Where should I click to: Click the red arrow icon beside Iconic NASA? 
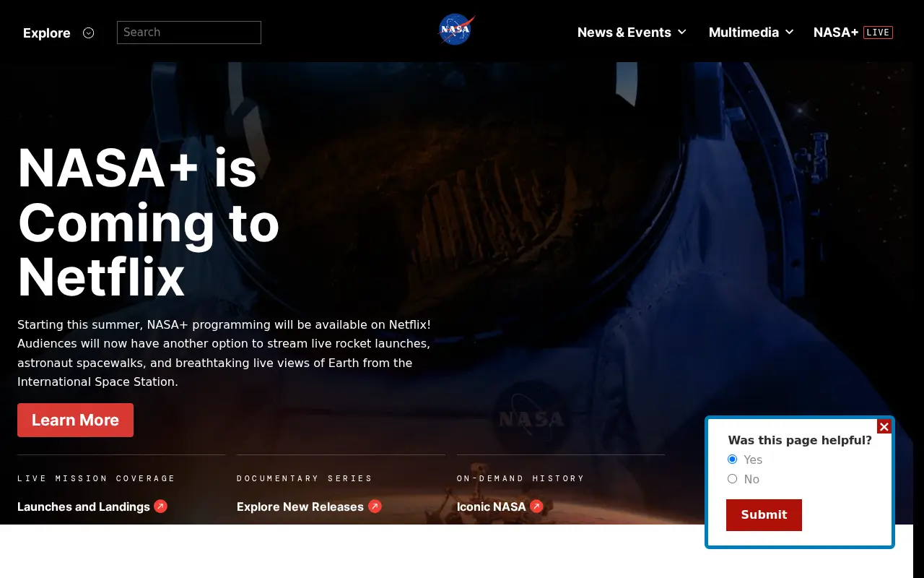point(536,506)
